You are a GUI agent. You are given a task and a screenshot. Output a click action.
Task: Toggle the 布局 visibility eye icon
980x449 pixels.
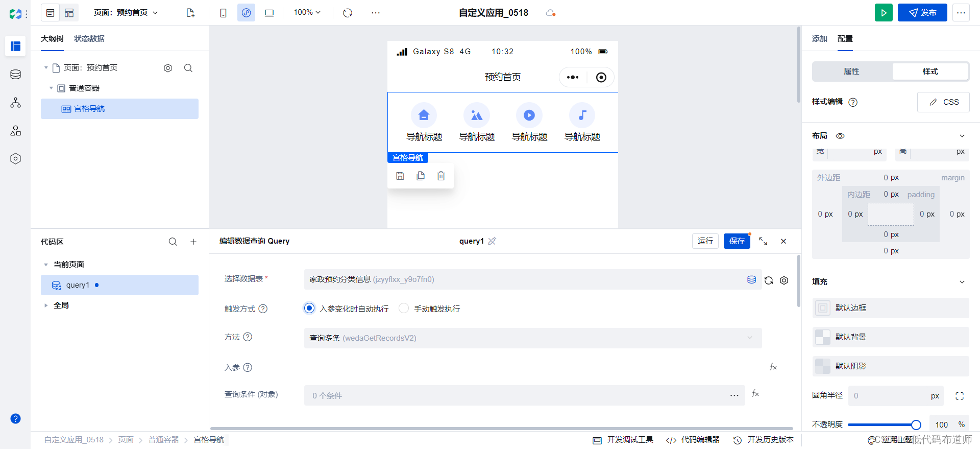pyautogui.click(x=840, y=136)
